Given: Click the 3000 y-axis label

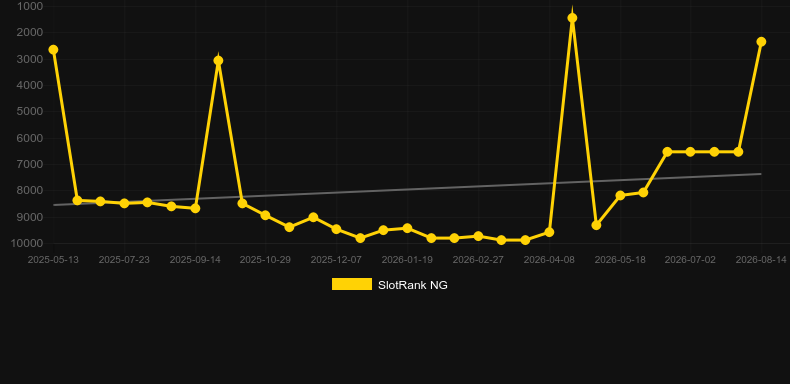Looking at the screenshot, I should click(x=30, y=59).
